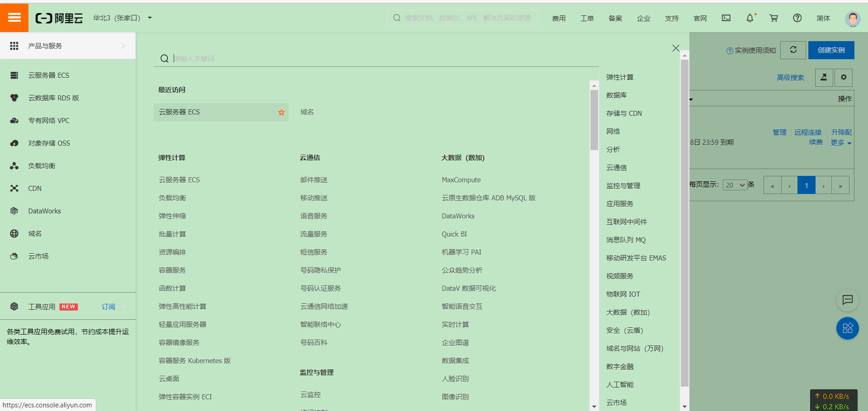Click the 远程连接 link
This screenshot has height=411, width=868.
click(808, 132)
